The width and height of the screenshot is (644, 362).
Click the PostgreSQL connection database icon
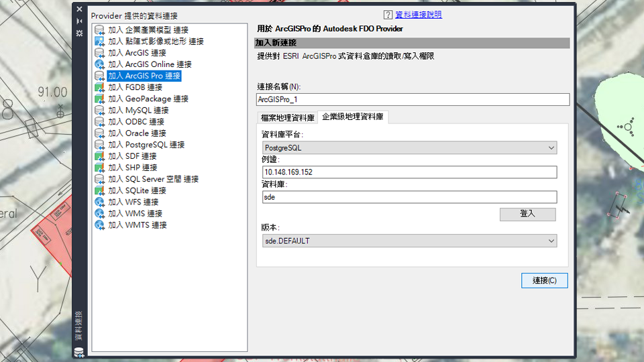click(99, 145)
